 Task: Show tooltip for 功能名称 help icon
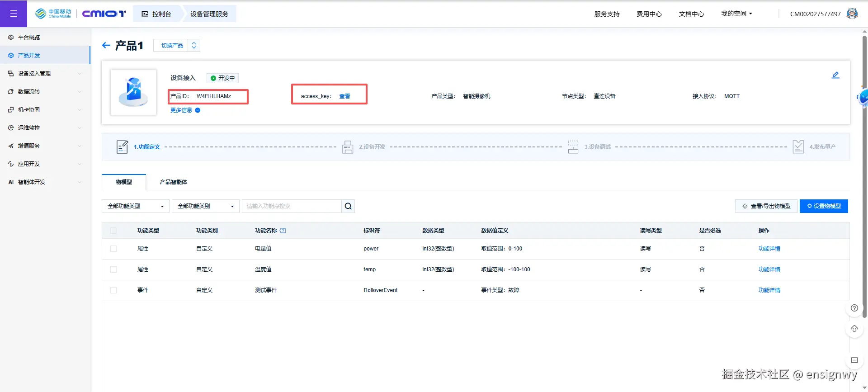[283, 231]
